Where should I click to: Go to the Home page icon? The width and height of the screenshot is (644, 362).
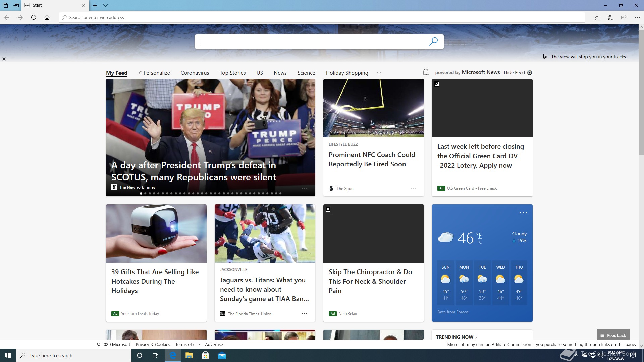point(47,17)
